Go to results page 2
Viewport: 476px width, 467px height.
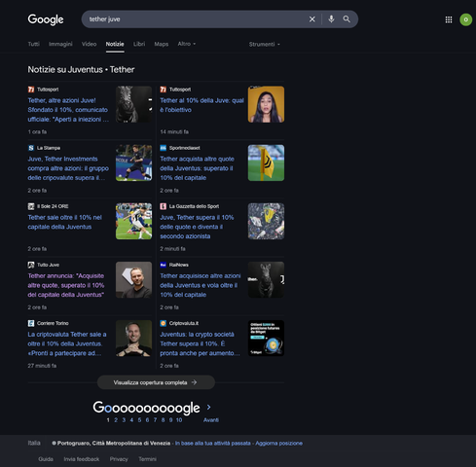coord(116,420)
